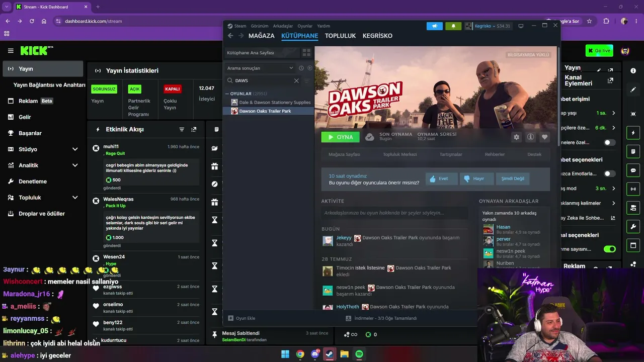The height and width of the screenshot is (362, 644).
Task: Switch to TOPLULUK tab in Steam
Action: [x=340, y=36]
